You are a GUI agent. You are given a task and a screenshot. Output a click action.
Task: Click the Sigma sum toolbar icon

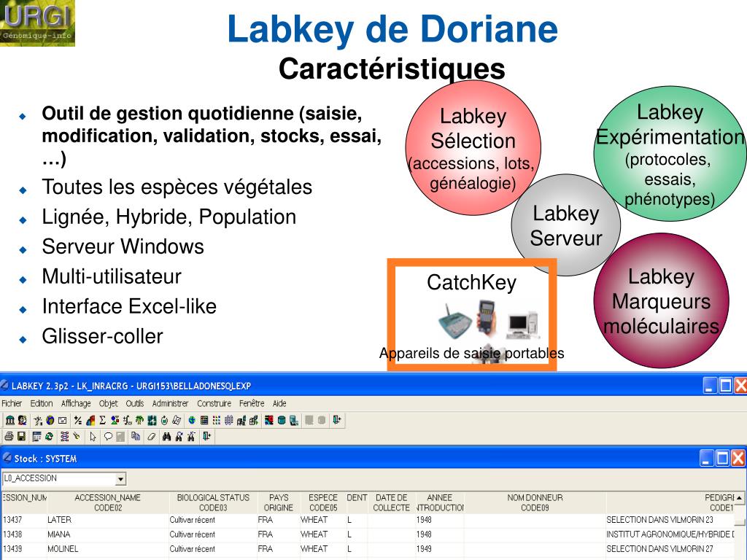pyautogui.click(x=102, y=421)
